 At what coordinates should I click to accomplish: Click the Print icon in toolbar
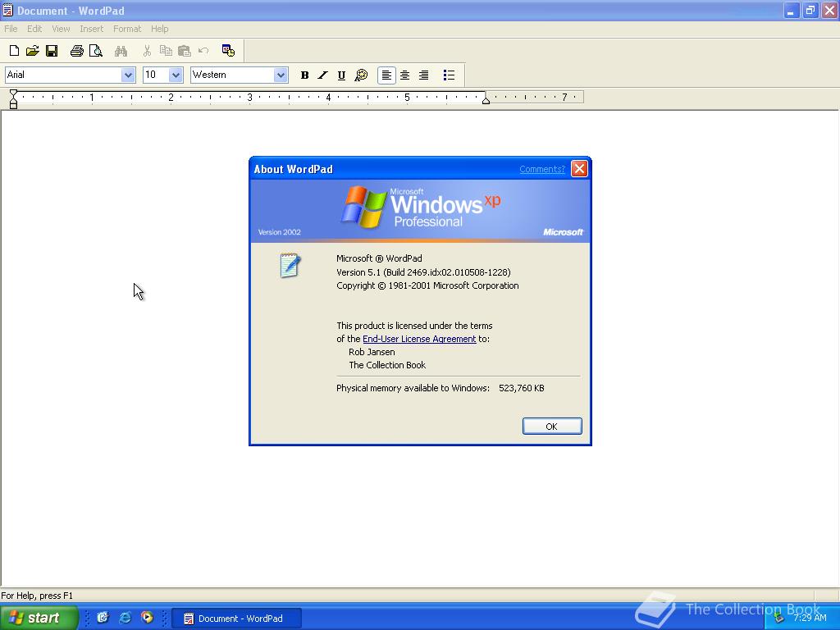76,51
